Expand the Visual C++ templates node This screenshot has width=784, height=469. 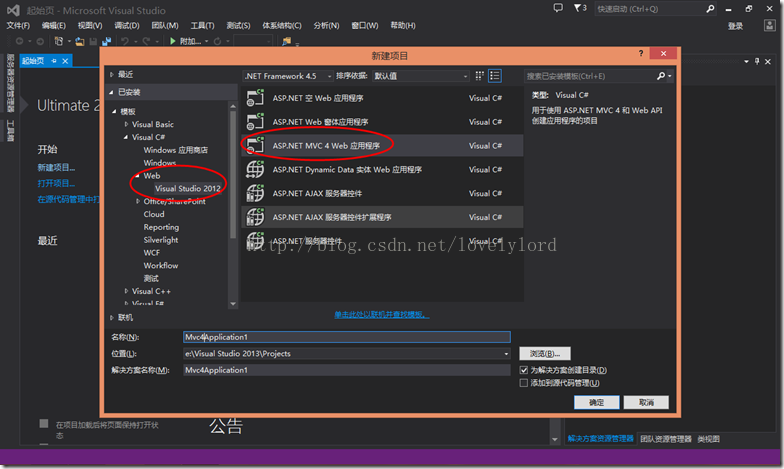126,291
